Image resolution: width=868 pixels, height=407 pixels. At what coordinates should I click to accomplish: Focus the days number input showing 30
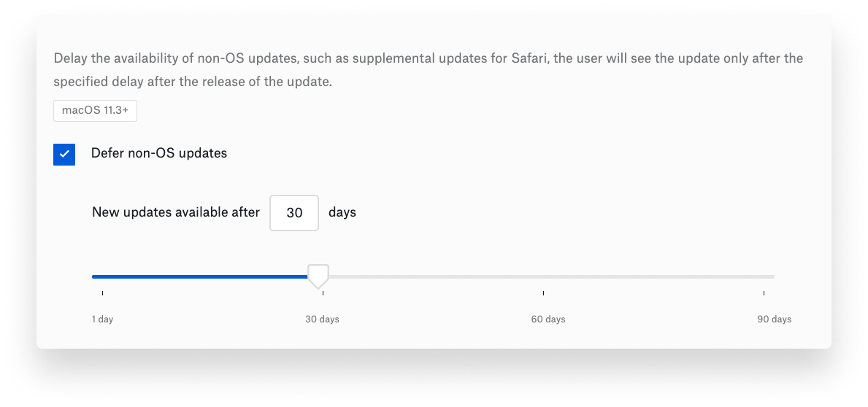click(x=294, y=213)
